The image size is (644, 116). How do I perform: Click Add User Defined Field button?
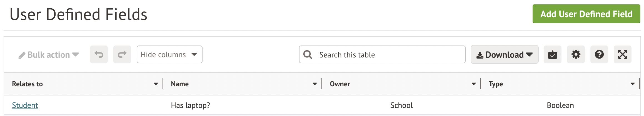tap(586, 14)
